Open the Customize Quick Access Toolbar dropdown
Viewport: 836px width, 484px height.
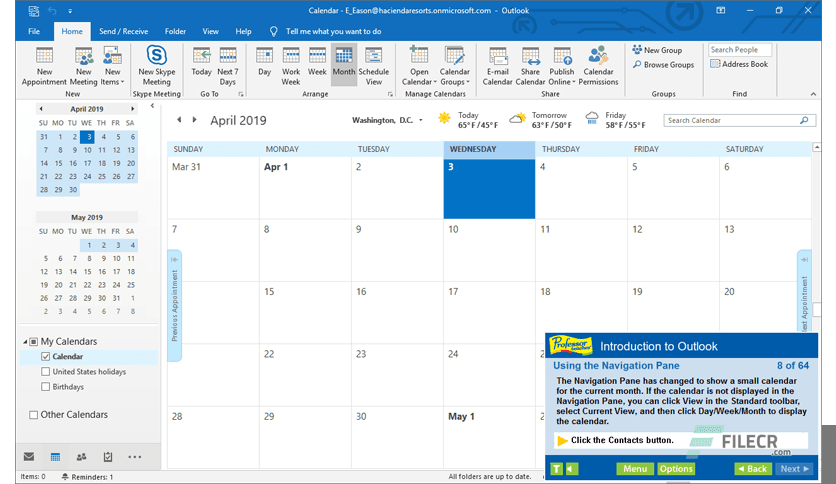(x=70, y=11)
